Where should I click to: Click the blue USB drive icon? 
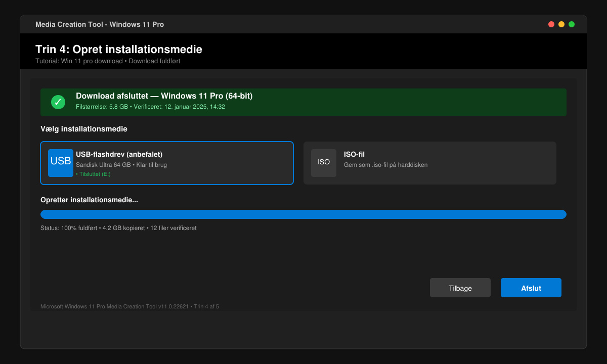tap(61, 163)
